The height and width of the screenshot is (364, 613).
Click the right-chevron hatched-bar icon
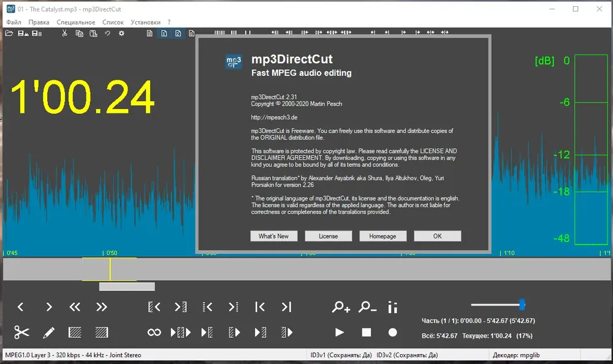pos(181,307)
